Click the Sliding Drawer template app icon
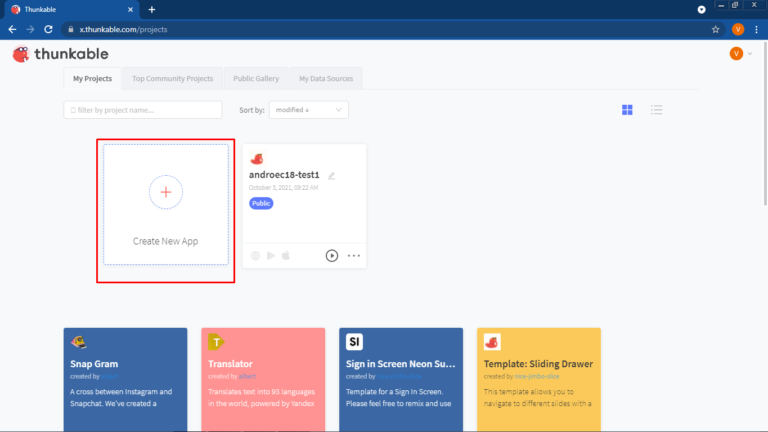Viewport: 768px width, 432px height. [x=492, y=342]
